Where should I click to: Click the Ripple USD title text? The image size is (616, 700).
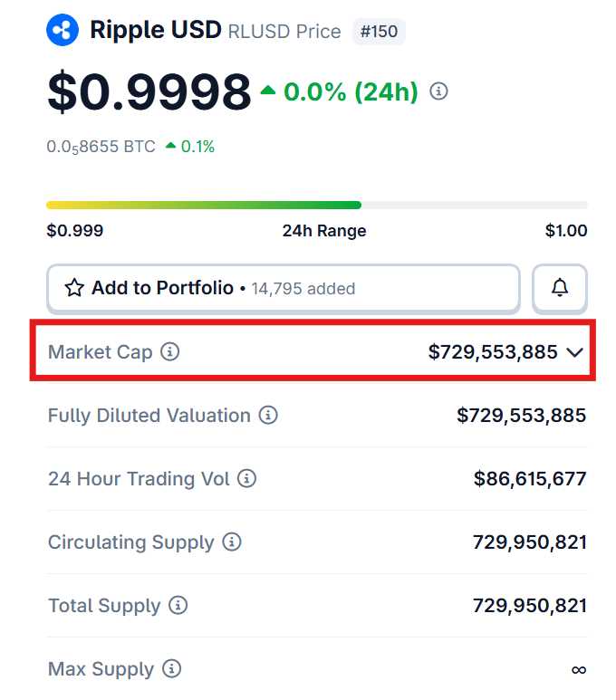tap(156, 31)
